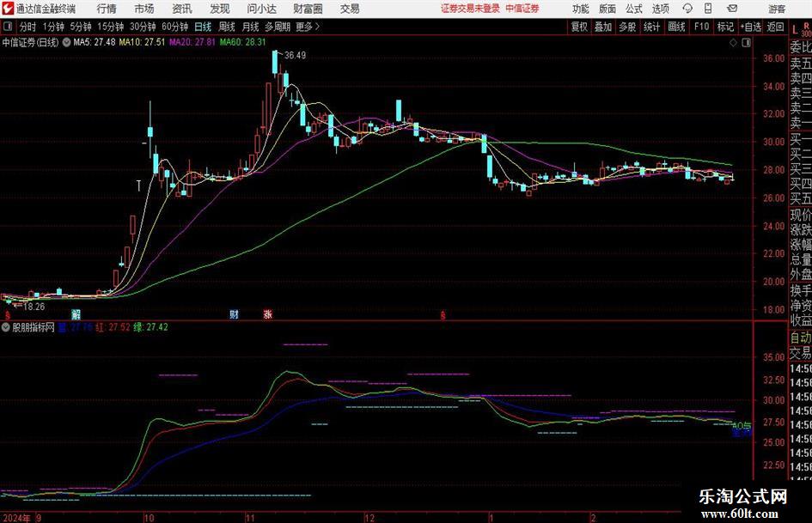Click the 解 event marker on chart

[76, 314]
